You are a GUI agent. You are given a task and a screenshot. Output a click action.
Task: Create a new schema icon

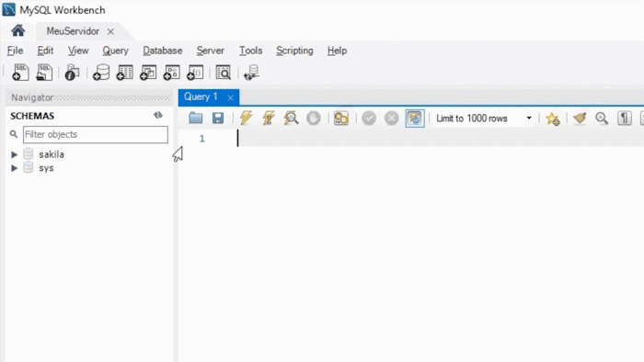(101, 73)
